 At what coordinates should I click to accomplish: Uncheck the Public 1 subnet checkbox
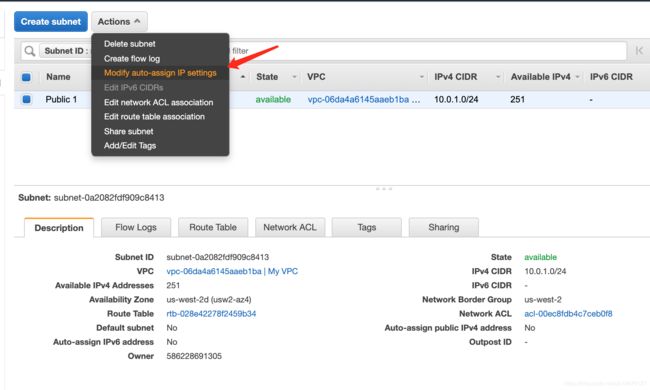click(x=26, y=99)
